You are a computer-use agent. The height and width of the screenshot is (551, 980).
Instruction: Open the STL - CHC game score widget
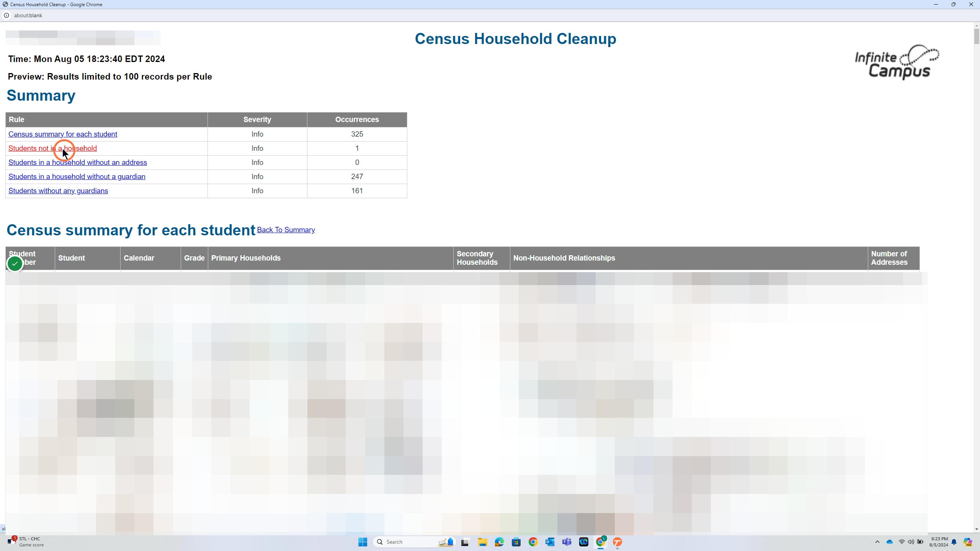click(x=26, y=542)
